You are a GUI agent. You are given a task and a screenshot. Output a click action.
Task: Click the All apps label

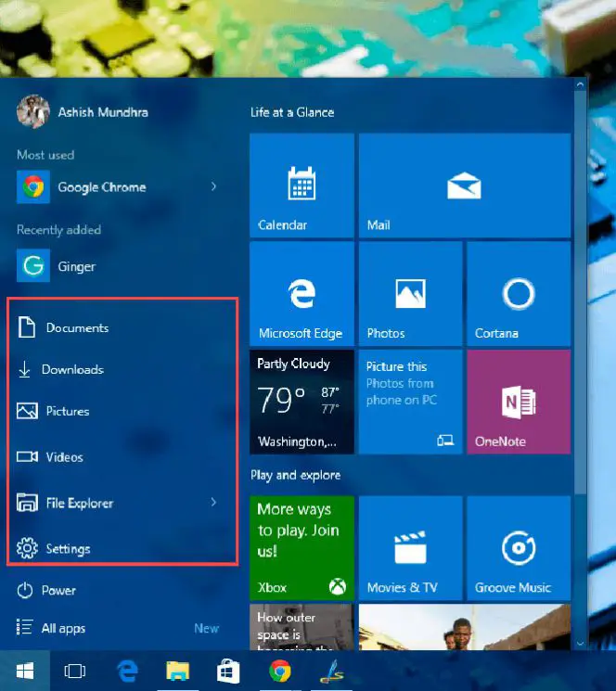(x=63, y=628)
